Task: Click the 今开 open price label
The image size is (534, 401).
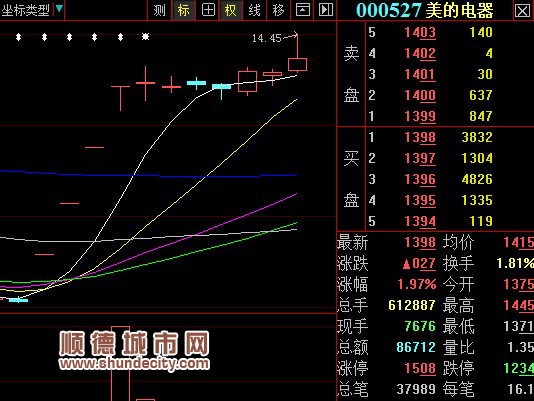Action: point(458,284)
